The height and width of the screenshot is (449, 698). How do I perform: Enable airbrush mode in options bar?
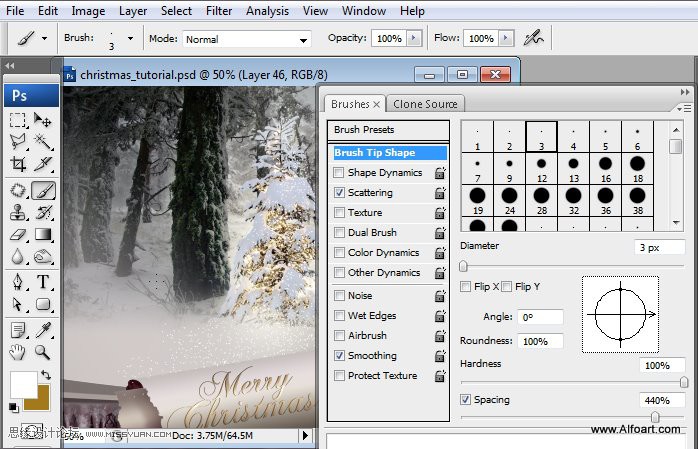pyautogui.click(x=535, y=38)
